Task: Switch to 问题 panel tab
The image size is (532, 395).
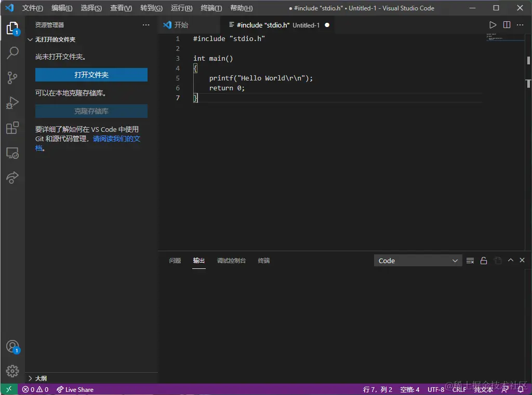Action: pyautogui.click(x=175, y=261)
